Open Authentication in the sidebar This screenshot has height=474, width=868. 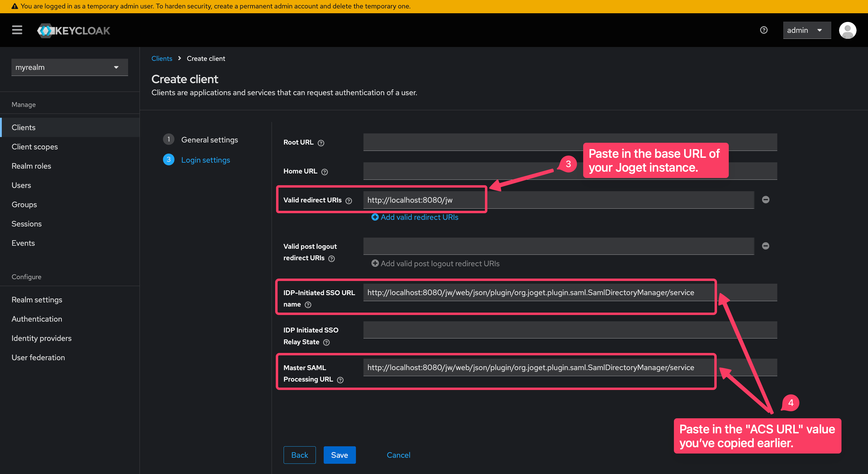[x=70, y=319]
